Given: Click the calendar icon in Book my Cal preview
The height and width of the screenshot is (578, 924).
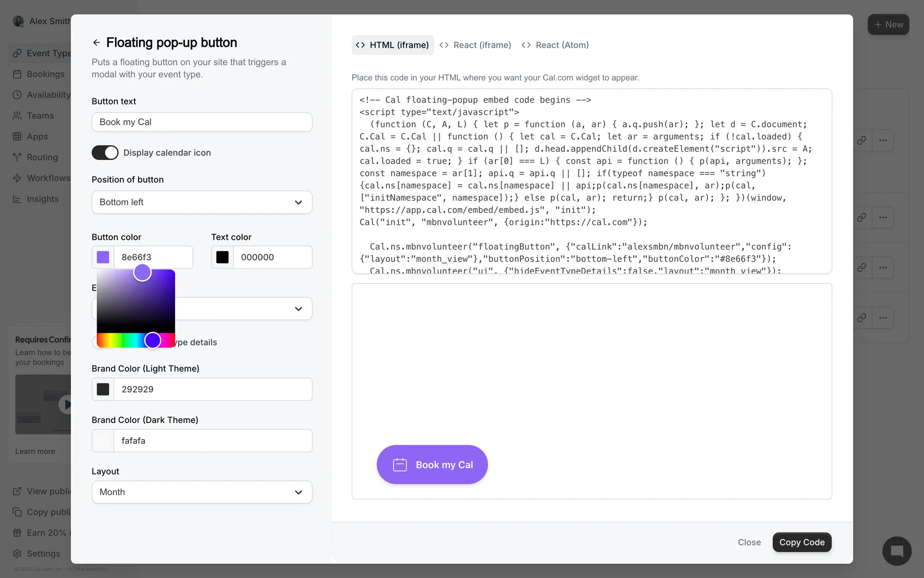Looking at the screenshot, I should 400,465.
